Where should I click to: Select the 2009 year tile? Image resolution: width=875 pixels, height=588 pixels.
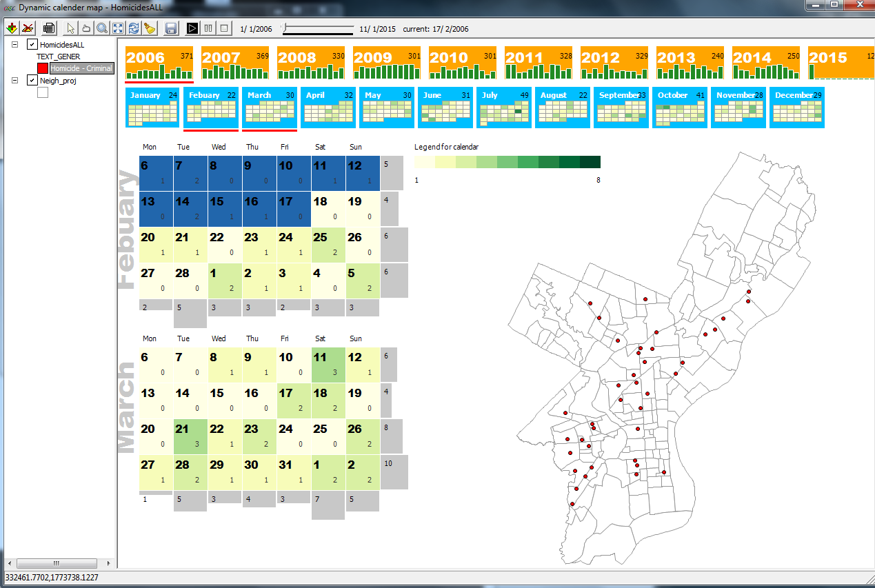[x=388, y=63]
